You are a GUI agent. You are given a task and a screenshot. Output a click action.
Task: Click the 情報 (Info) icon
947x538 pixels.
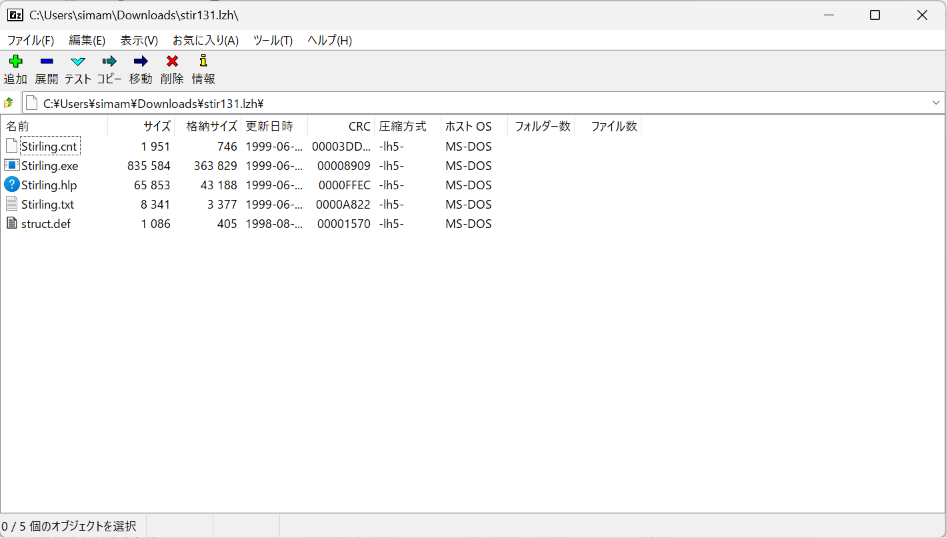[x=204, y=60]
